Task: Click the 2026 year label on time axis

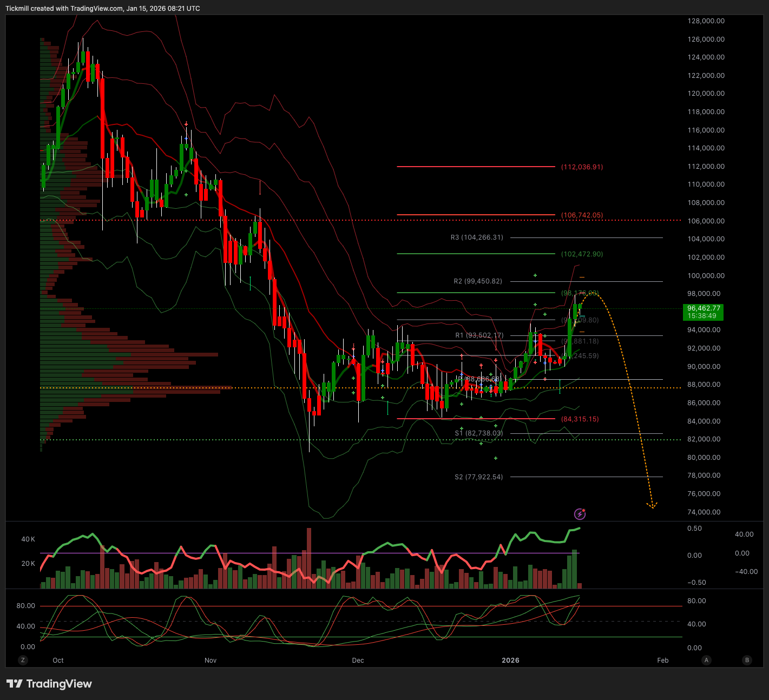Action: 510,661
